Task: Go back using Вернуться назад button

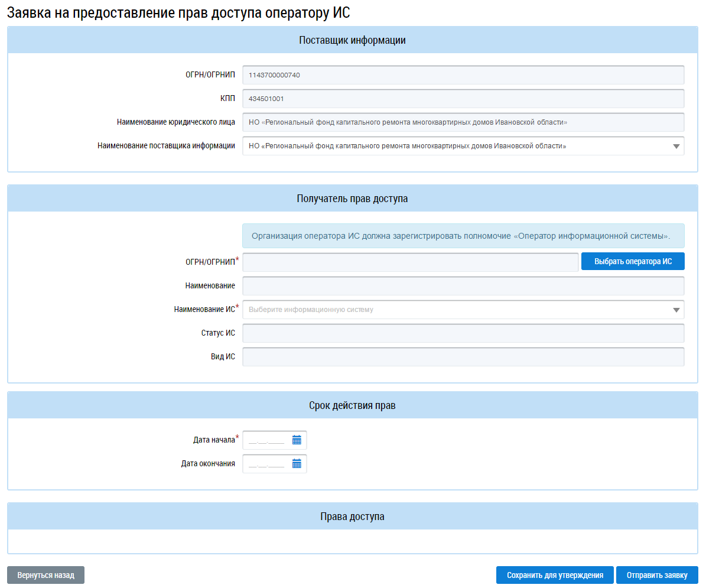Action: [45, 575]
